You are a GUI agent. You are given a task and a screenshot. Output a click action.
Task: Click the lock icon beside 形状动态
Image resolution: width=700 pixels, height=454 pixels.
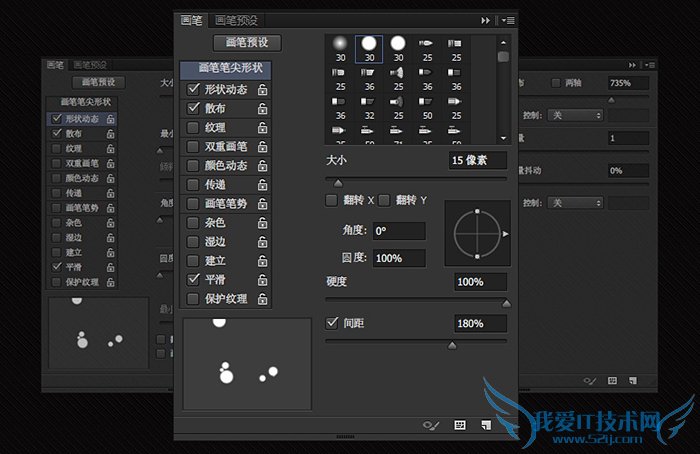[x=262, y=90]
